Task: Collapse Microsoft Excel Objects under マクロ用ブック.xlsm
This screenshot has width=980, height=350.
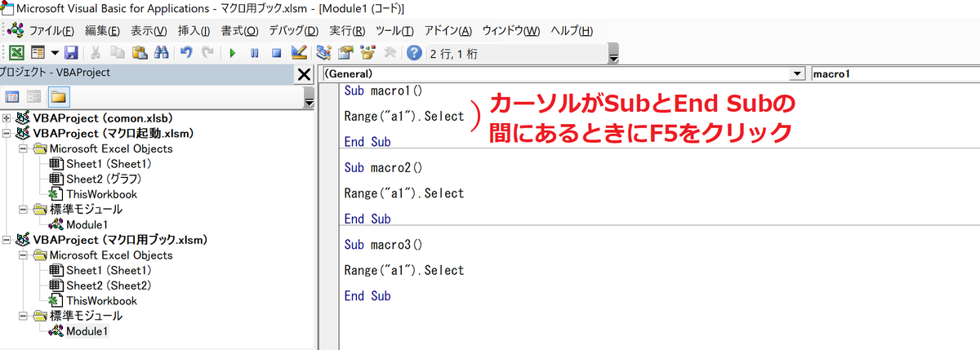Action: 24,255
